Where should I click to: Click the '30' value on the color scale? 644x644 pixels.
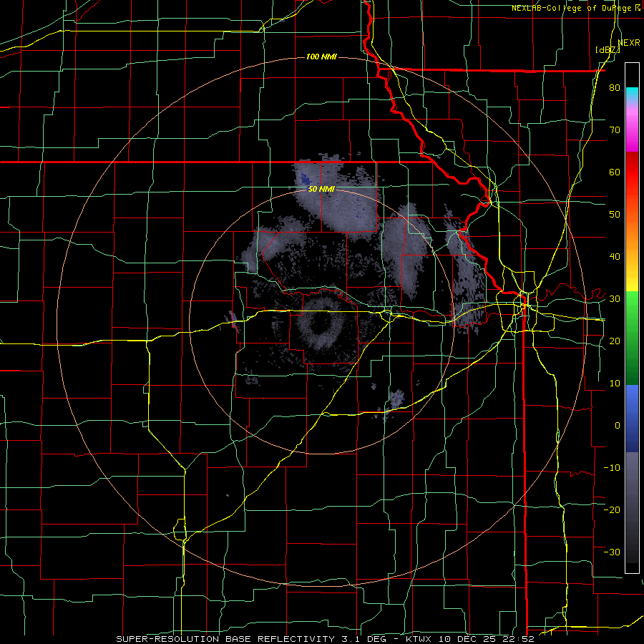coord(615,298)
